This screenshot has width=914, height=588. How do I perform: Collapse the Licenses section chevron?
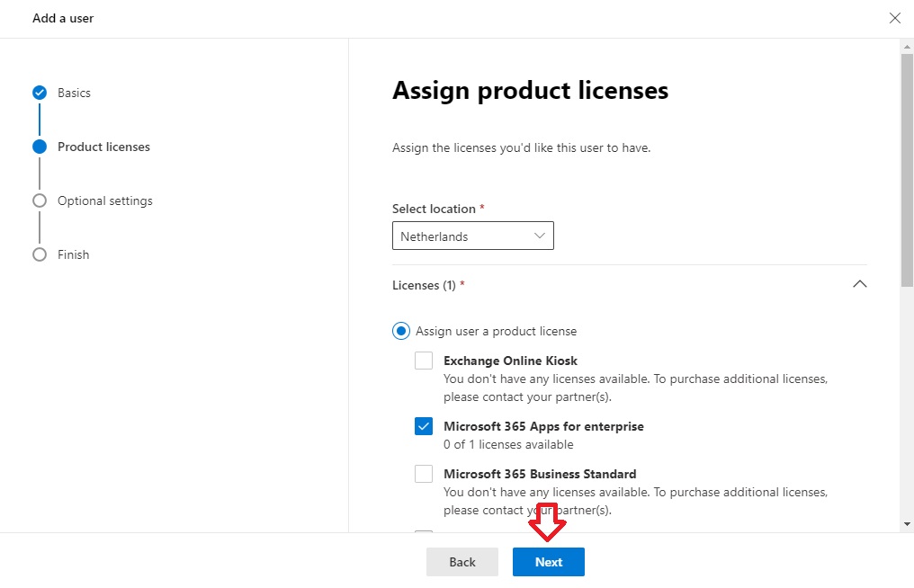[859, 284]
